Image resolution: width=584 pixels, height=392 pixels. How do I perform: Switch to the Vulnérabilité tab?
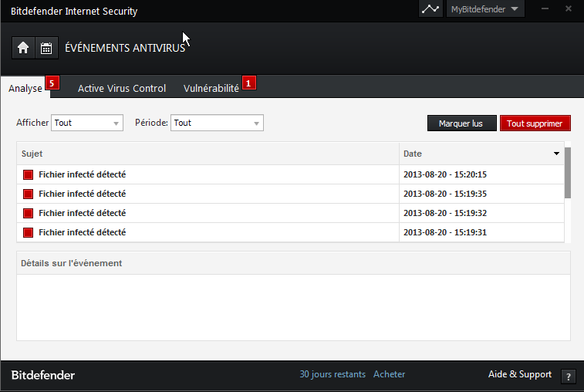coord(211,88)
